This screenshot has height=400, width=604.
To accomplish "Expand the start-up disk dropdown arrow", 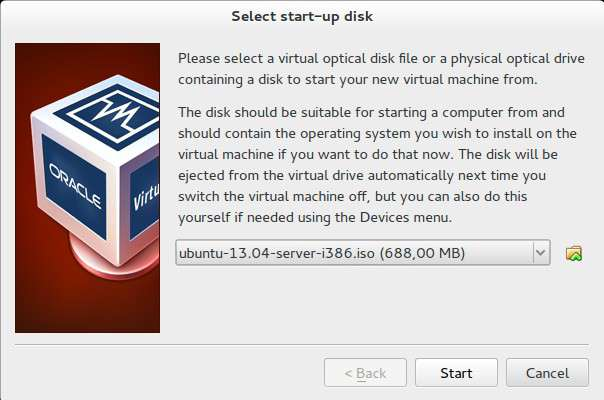I will [541, 253].
